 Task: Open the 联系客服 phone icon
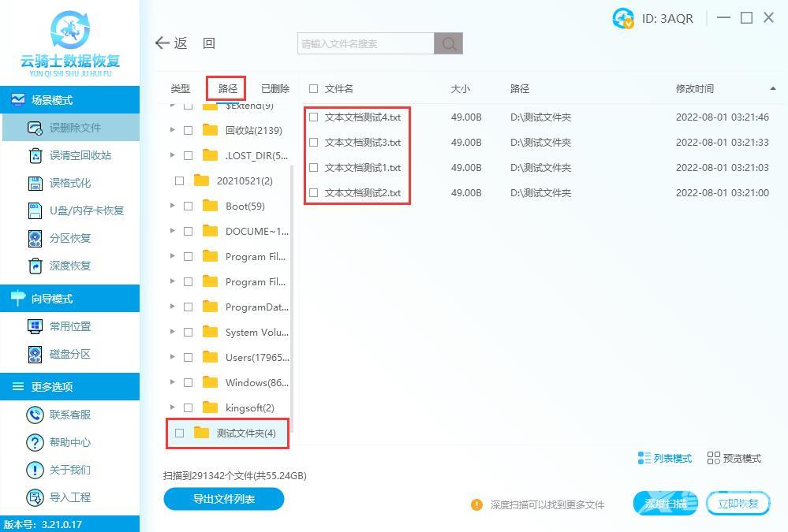pyautogui.click(x=35, y=415)
